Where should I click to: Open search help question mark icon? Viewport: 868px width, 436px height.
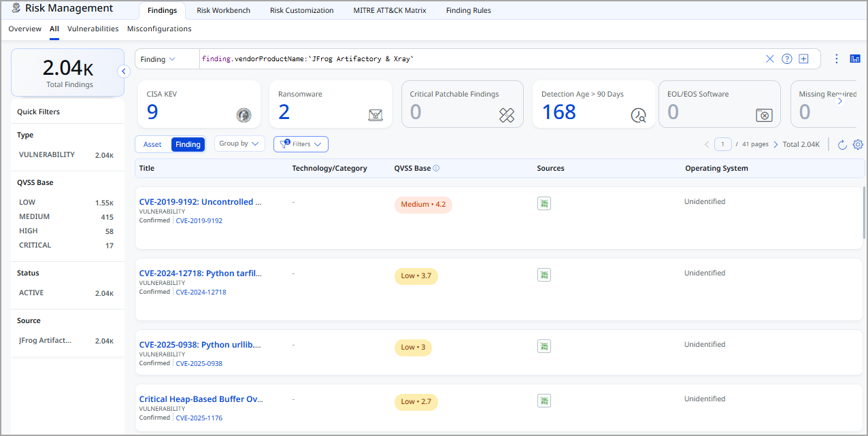click(787, 59)
